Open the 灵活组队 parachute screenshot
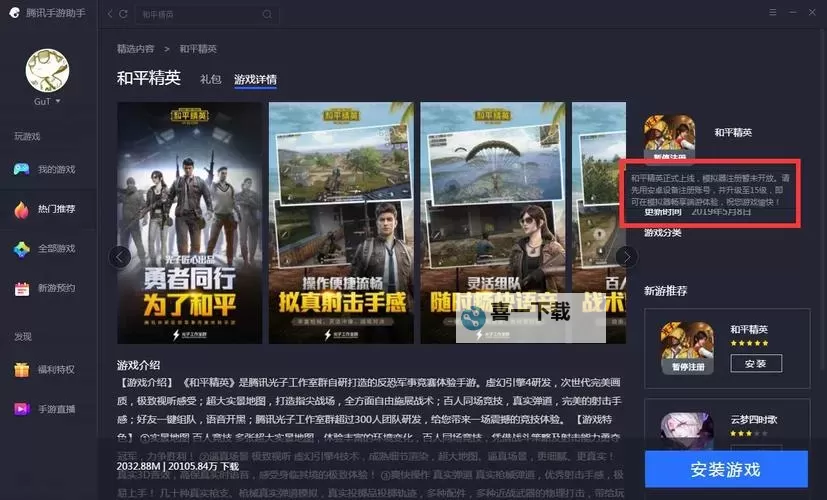The width and height of the screenshot is (827, 500). [493, 223]
